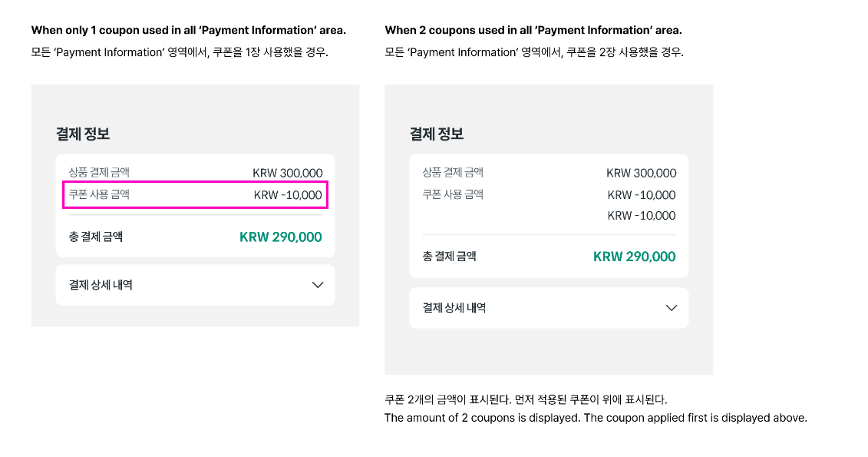The height and width of the screenshot is (457, 868).
Task: Click the 'When 2 coupons used' heading
Action: [533, 31]
